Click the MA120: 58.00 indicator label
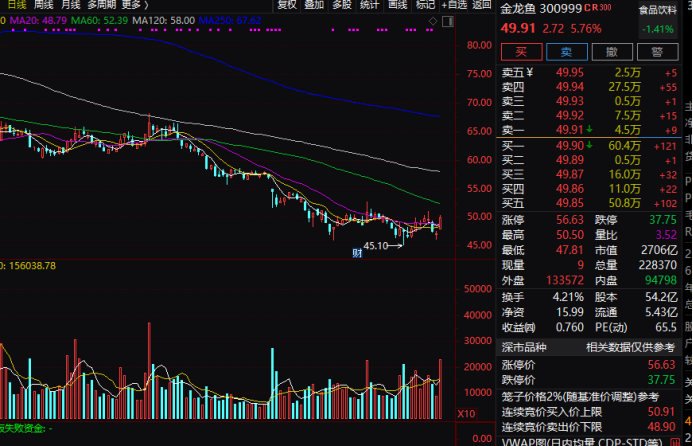 pos(164,20)
